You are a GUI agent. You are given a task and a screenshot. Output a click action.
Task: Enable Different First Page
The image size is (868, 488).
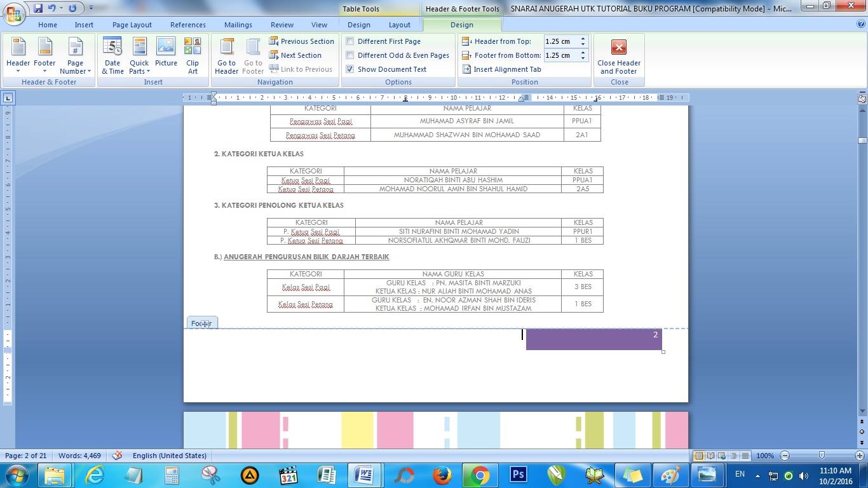tap(383, 41)
